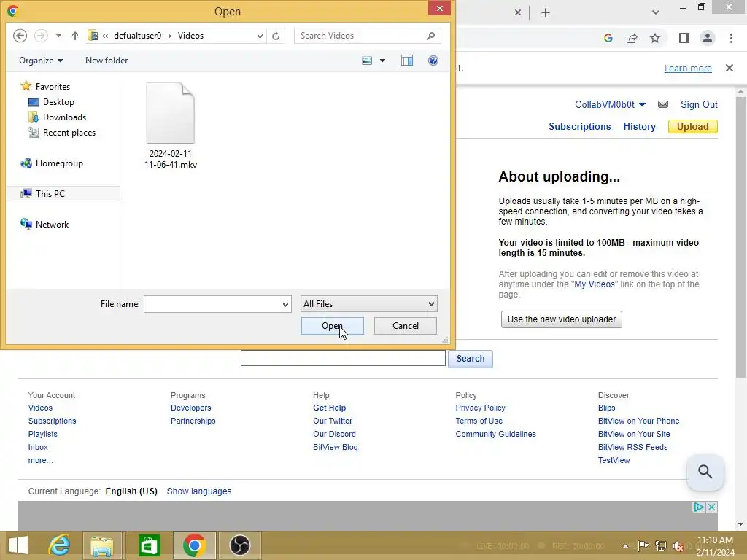
Task: Open Windows Start button
Action: coord(18,545)
